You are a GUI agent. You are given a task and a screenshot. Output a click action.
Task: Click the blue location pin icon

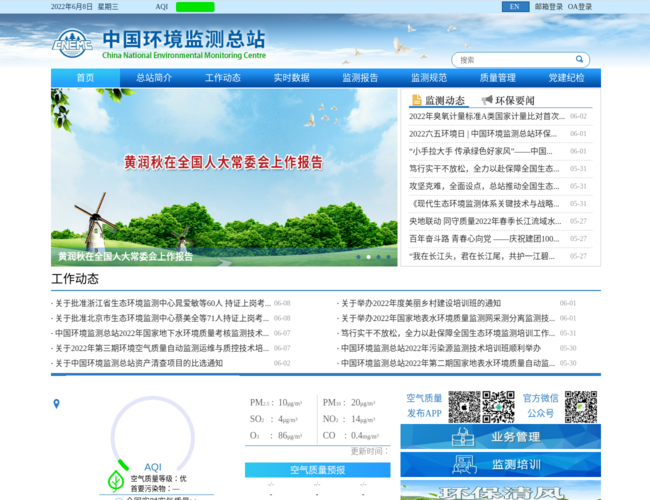pyautogui.click(x=56, y=404)
